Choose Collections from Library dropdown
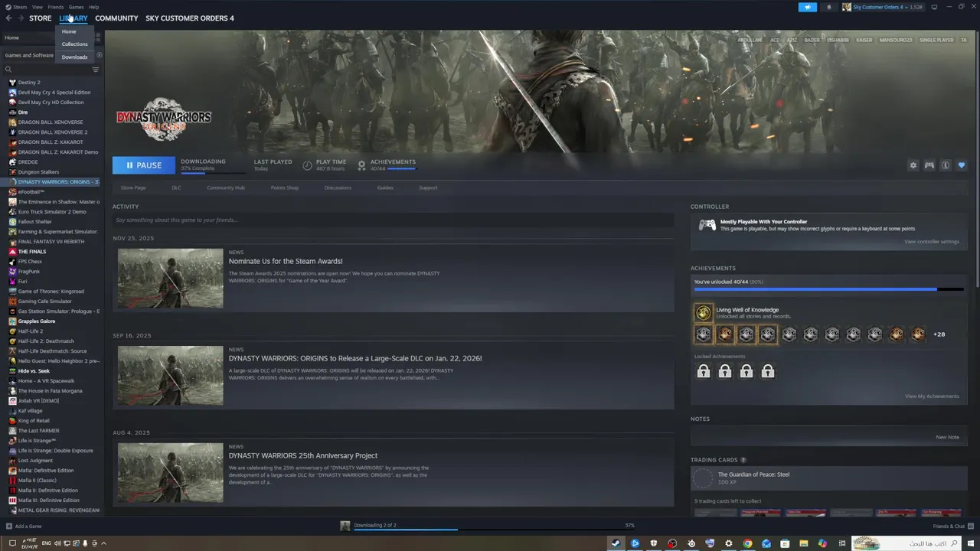This screenshot has width=980, height=551. 75,44
